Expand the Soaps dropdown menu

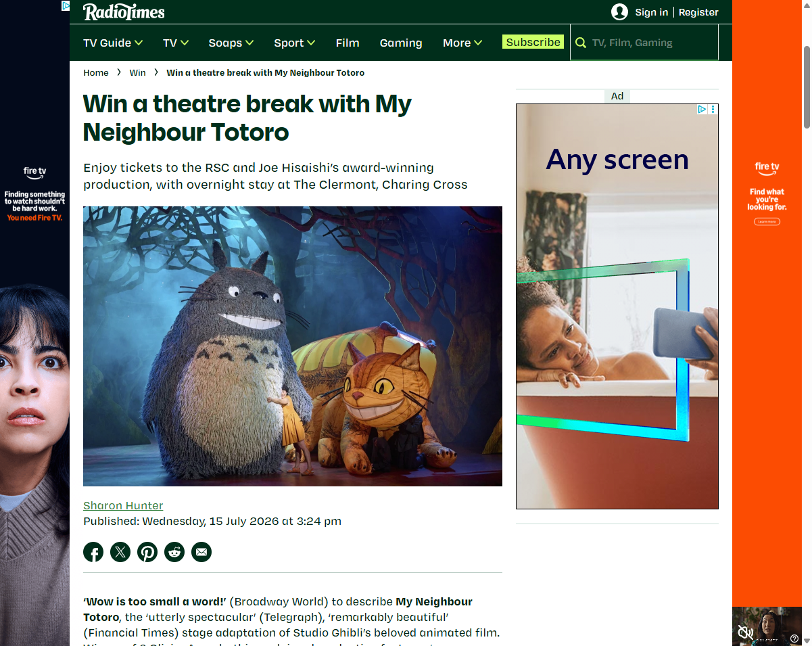tap(231, 43)
